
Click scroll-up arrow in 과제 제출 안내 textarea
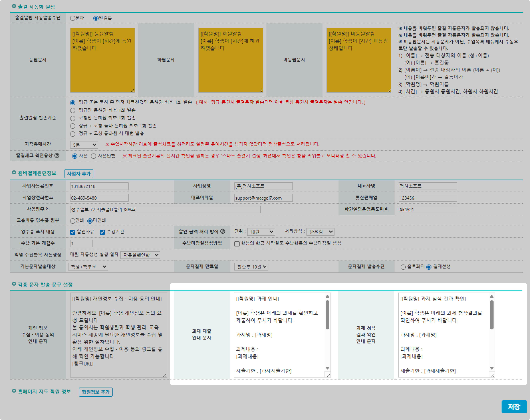click(x=327, y=296)
